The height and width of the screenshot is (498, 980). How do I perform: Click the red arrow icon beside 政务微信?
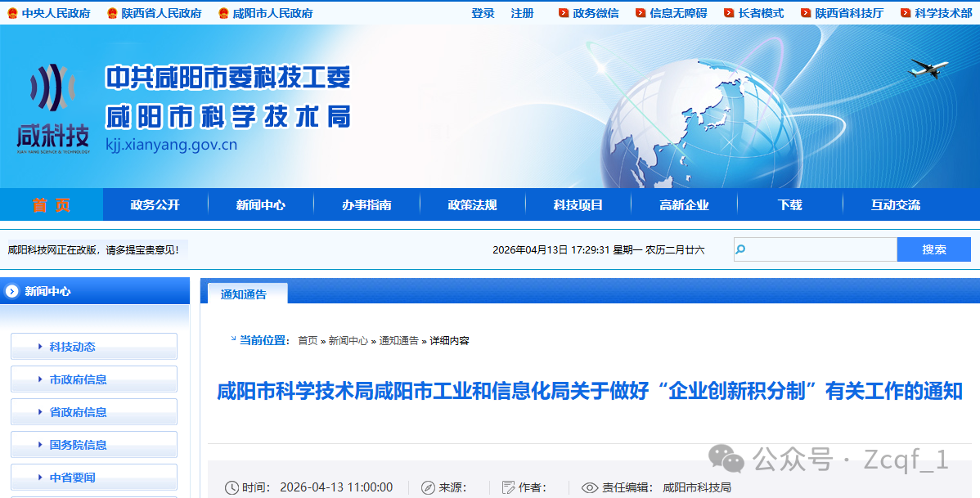point(564,13)
